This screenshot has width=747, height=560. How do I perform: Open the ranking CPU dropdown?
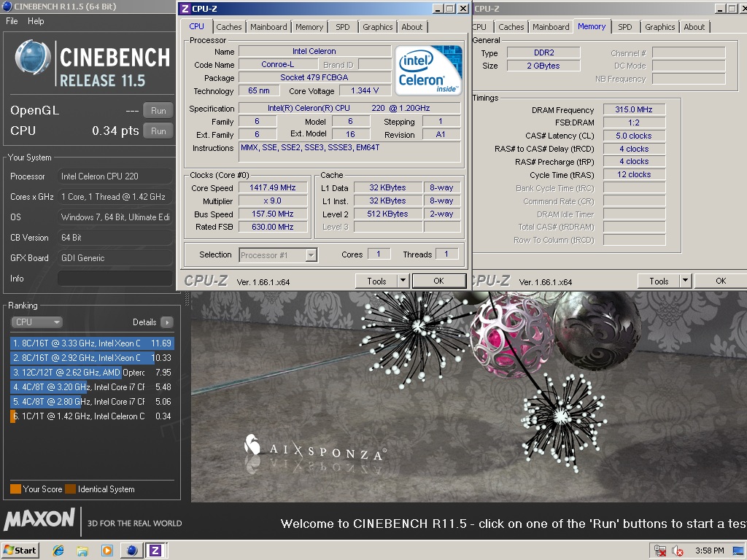coord(36,322)
